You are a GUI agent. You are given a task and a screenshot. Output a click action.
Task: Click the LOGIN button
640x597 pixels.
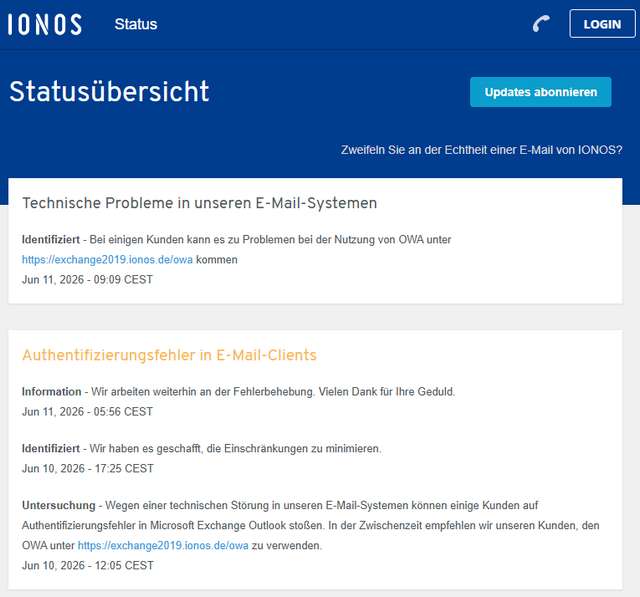602,24
